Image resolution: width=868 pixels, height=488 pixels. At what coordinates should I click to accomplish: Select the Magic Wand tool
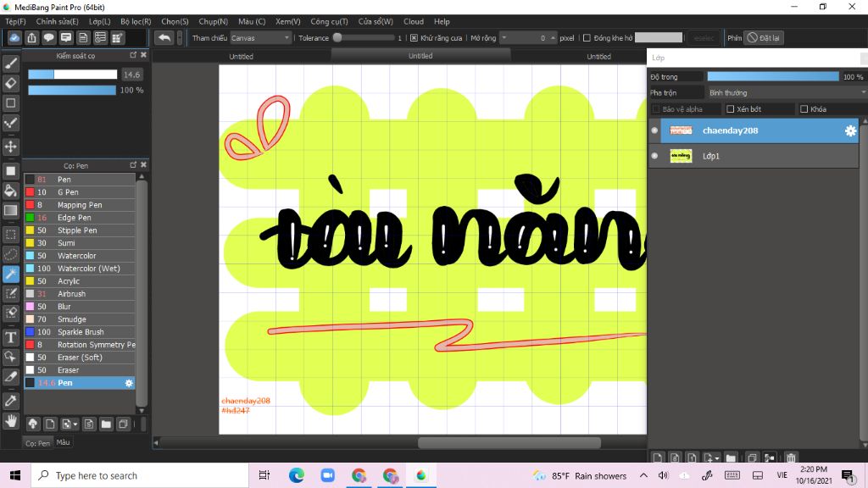click(10, 274)
